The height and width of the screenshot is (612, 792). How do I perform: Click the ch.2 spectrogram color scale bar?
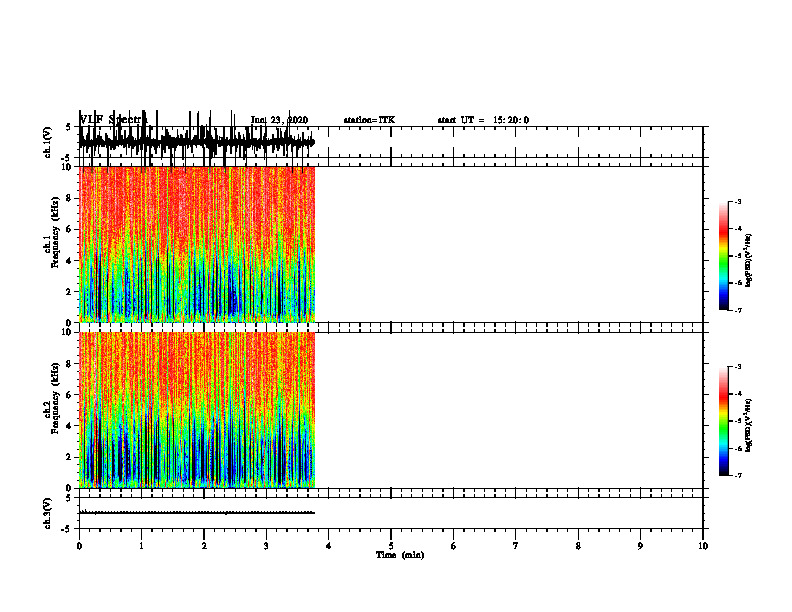[x=723, y=421]
